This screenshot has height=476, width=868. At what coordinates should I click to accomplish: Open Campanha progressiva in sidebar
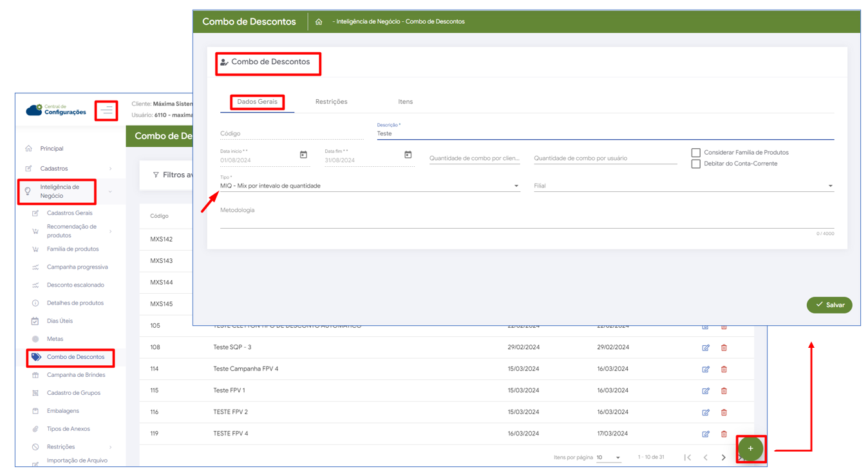[77, 267]
